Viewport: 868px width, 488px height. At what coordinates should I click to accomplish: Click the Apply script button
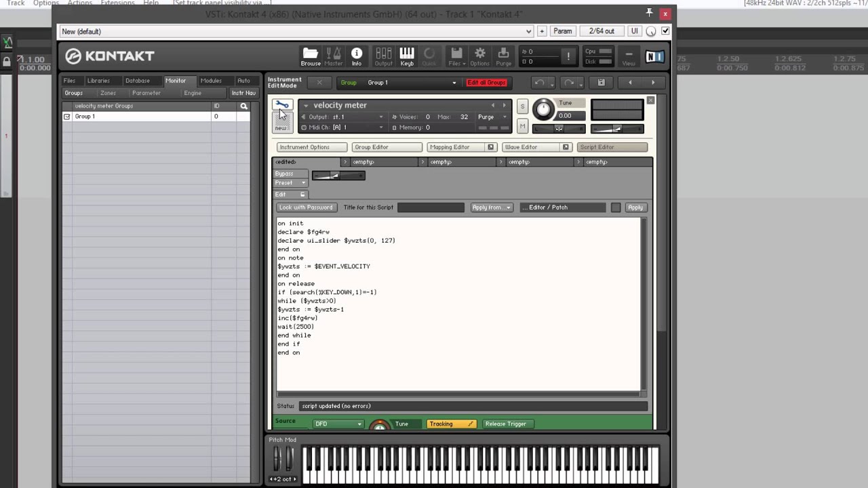tap(635, 207)
